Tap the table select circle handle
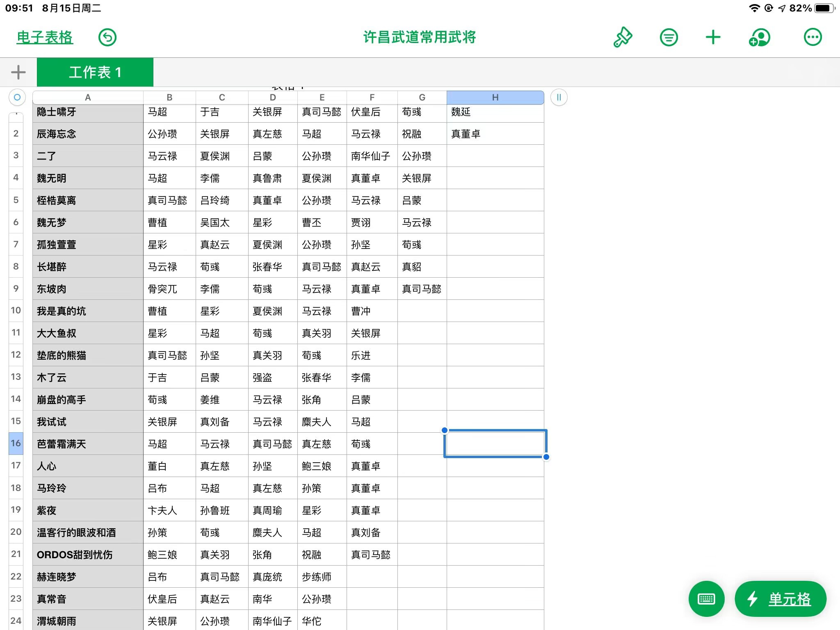The image size is (840, 630). tap(17, 97)
